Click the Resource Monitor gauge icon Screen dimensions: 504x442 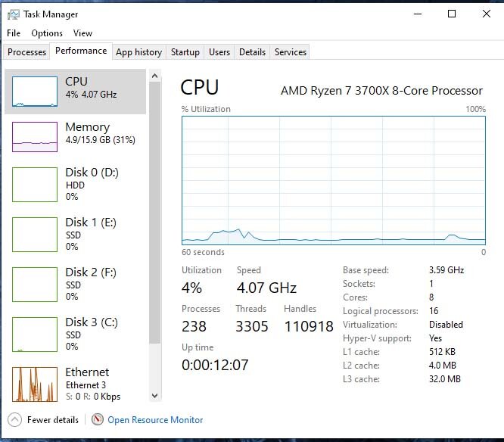98,419
